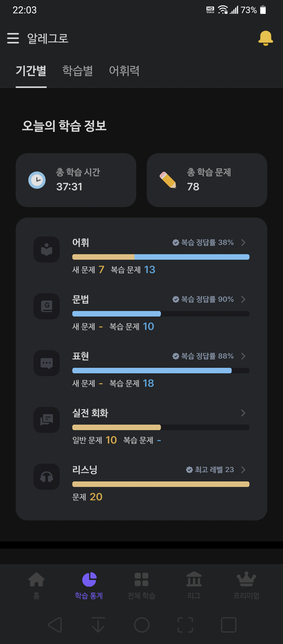Tap the clock icon in 총 학습 시간 card
Viewport: 283px width, 644px height.
click(37, 180)
